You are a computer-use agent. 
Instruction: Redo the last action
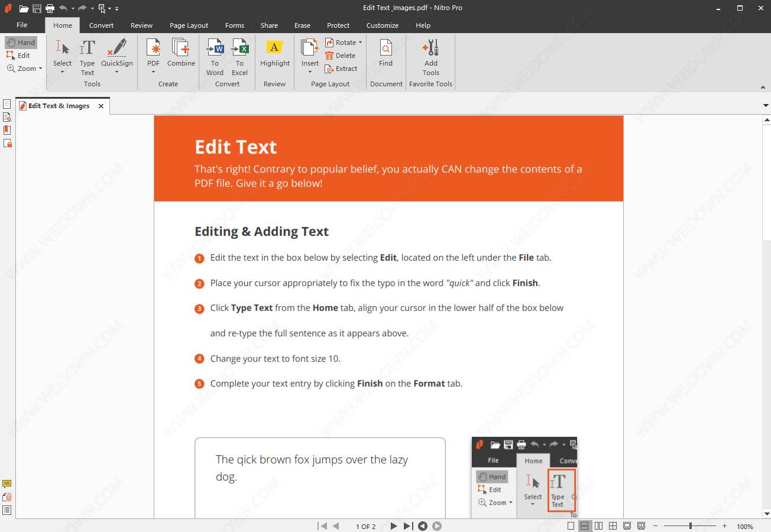click(82, 8)
